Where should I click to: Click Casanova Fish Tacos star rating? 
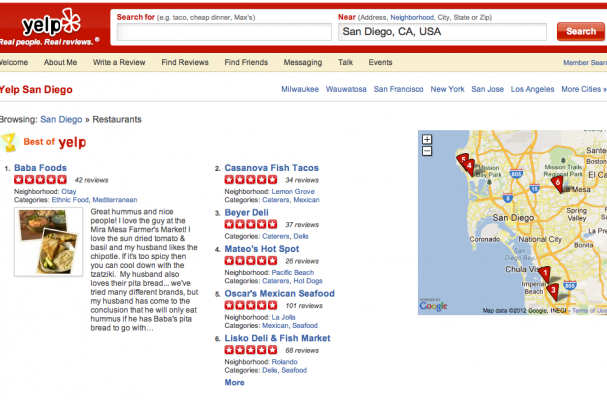[251, 180]
